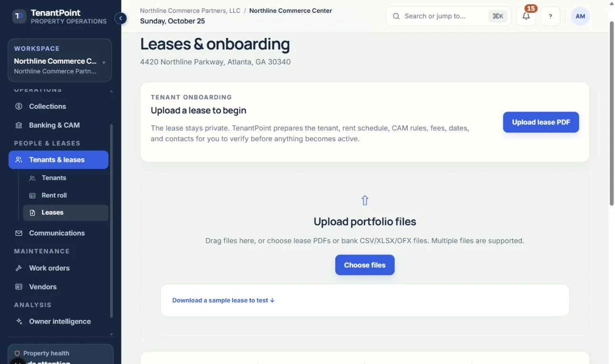
Task: Click the sidebar scroll-down arrow
Action: click(112, 335)
